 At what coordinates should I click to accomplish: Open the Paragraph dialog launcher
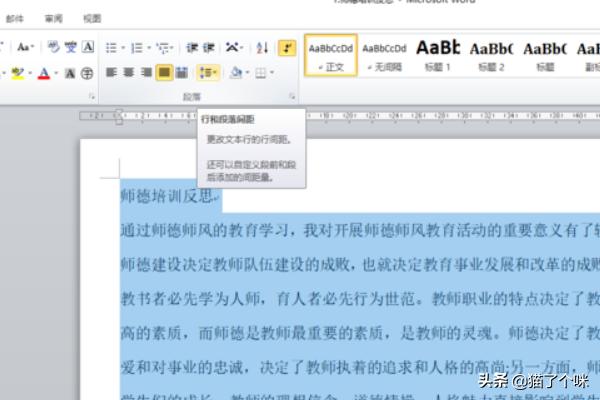click(292, 97)
